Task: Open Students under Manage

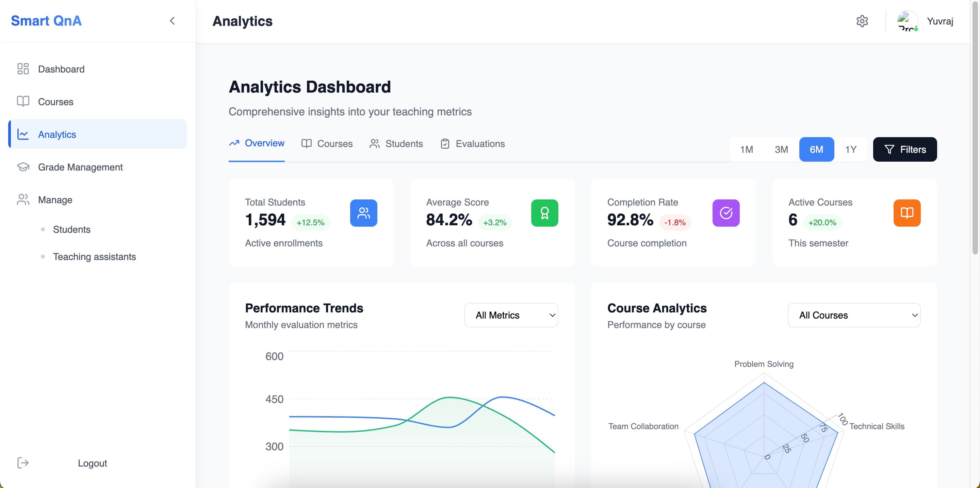Action: [x=72, y=229]
